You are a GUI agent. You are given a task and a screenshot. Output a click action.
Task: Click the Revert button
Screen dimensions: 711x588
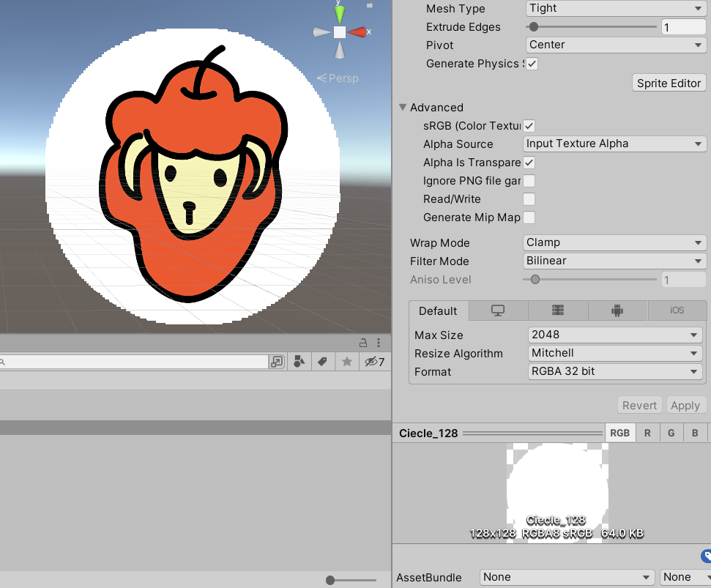(639, 405)
